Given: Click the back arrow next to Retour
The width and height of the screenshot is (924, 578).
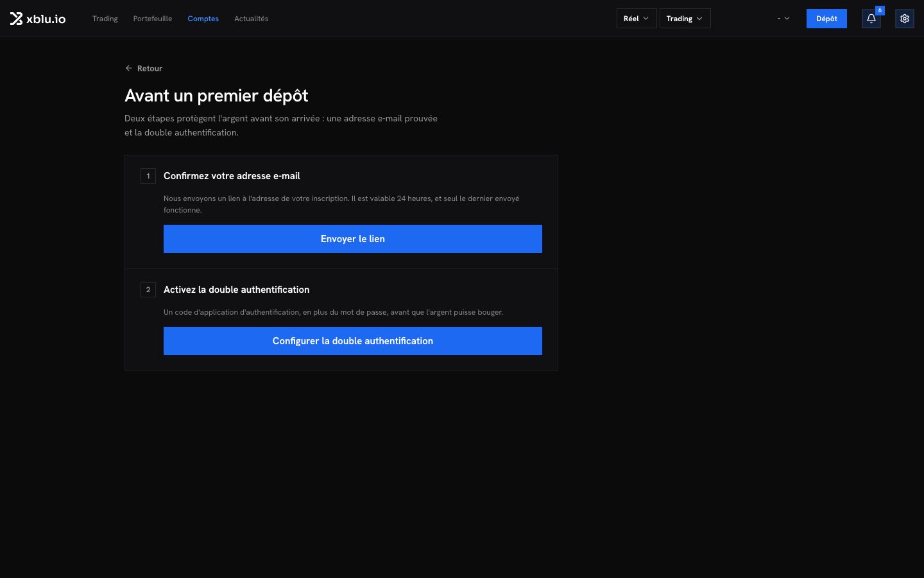Looking at the screenshot, I should point(129,68).
